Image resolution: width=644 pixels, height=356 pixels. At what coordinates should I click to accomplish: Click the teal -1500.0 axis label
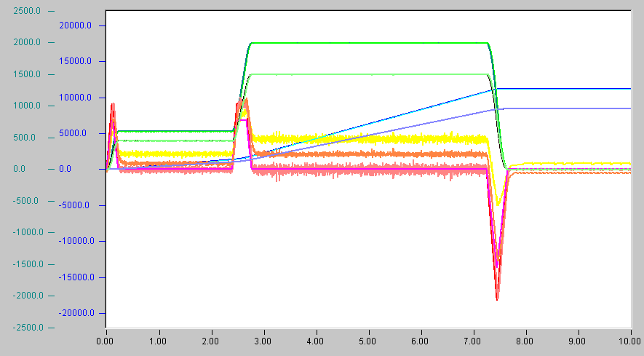[28, 264]
